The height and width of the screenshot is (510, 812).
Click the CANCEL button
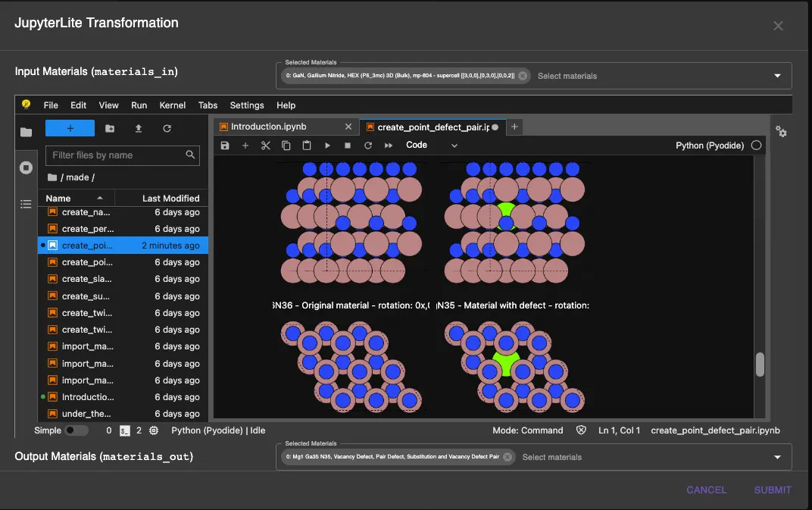point(706,490)
